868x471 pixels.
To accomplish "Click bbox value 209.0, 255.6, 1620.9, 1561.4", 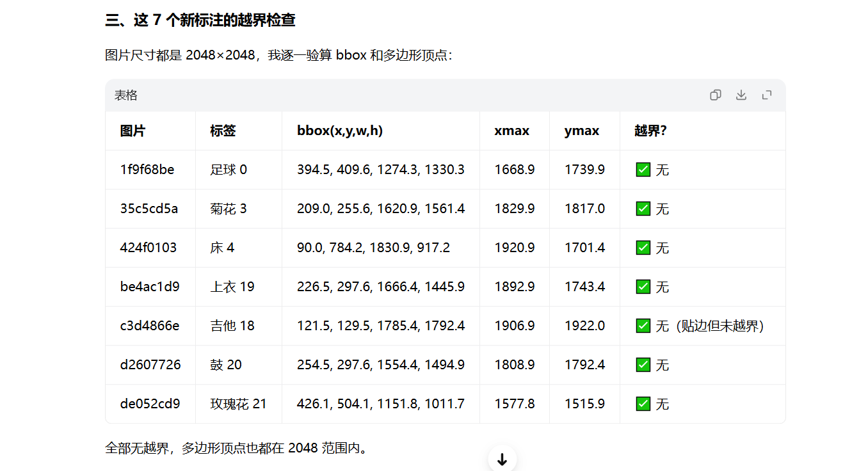I will click(381, 209).
